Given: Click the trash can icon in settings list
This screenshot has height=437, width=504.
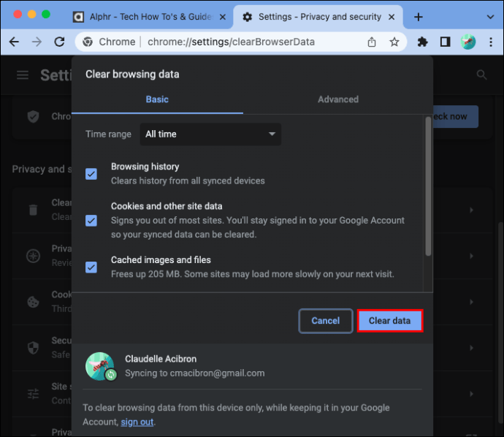Looking at the screenshot, I should [x=33, y=210].
